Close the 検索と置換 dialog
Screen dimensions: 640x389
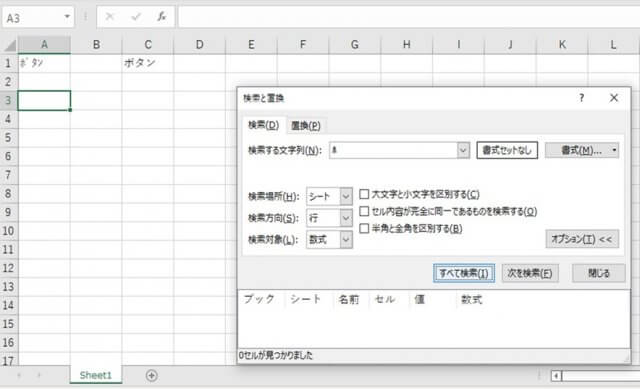click(x=613, y=98)
